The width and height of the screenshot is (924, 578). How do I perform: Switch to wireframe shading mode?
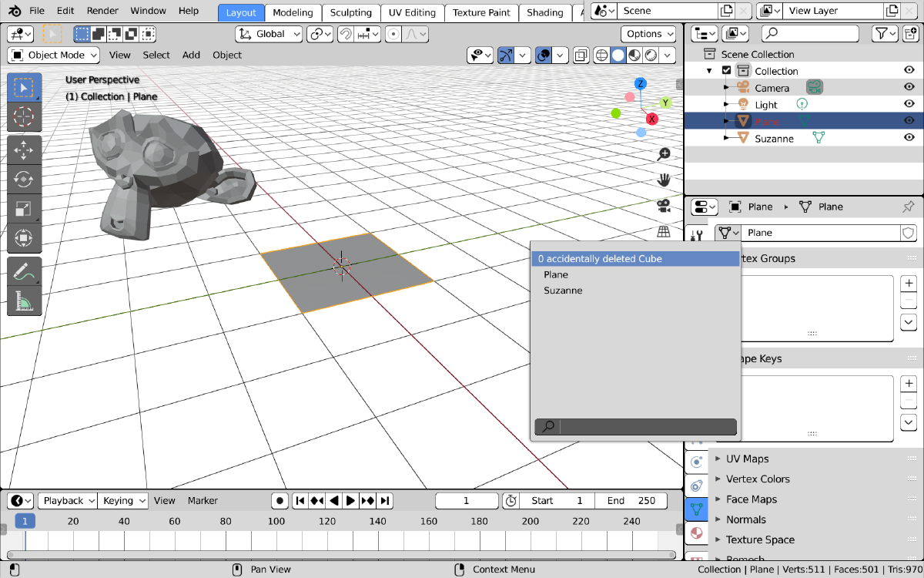(x=602, y=55)
